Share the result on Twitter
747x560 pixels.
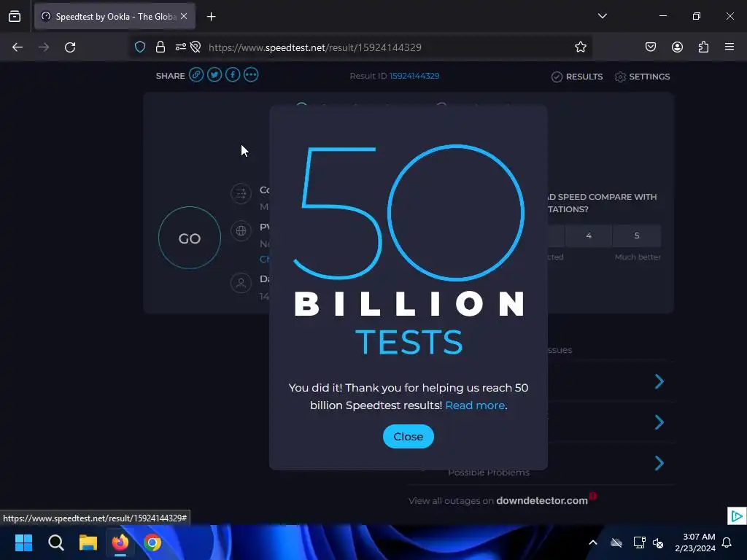(x=214, y=75)
